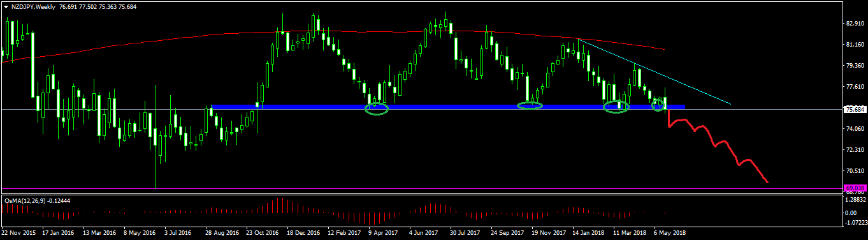Select the small green ellipse near 6 May 2018
This screenshot has width=868, height=240.
click(658, 105)
